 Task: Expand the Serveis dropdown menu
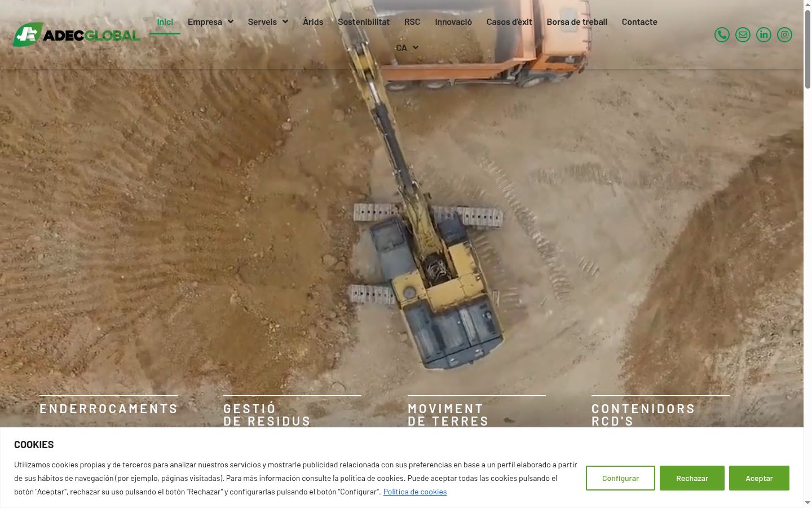point(268,22)
